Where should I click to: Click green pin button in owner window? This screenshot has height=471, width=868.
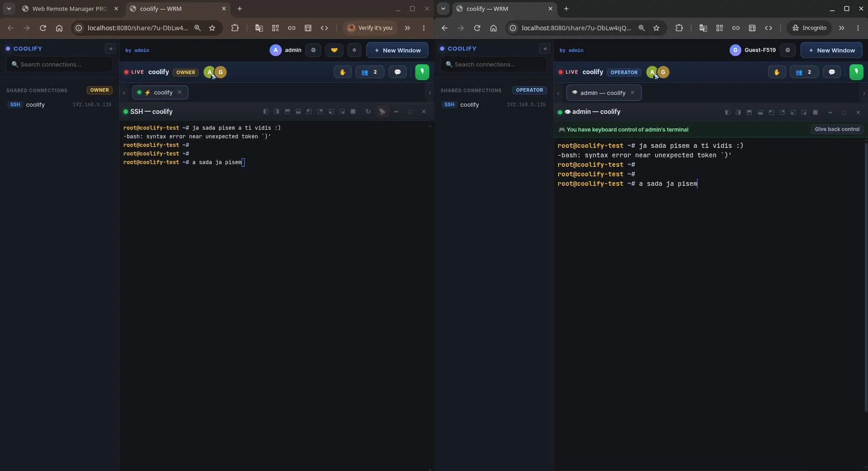(x=422, y=72)
